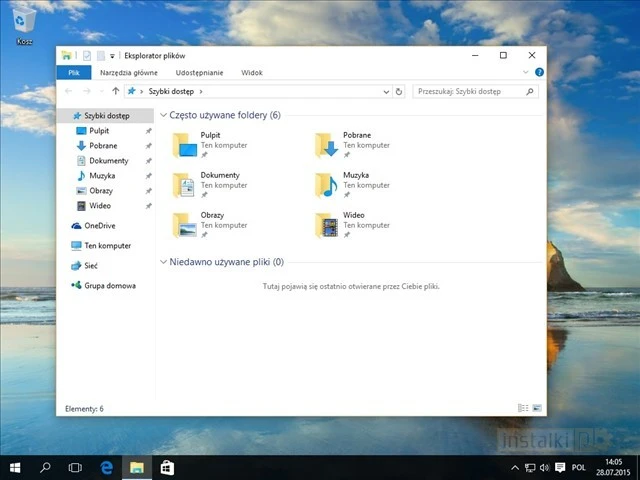Select 'Ten komputer' in the navigation pane
The height and width of the screenshot is (480, 640).
[x=107, y=245]
